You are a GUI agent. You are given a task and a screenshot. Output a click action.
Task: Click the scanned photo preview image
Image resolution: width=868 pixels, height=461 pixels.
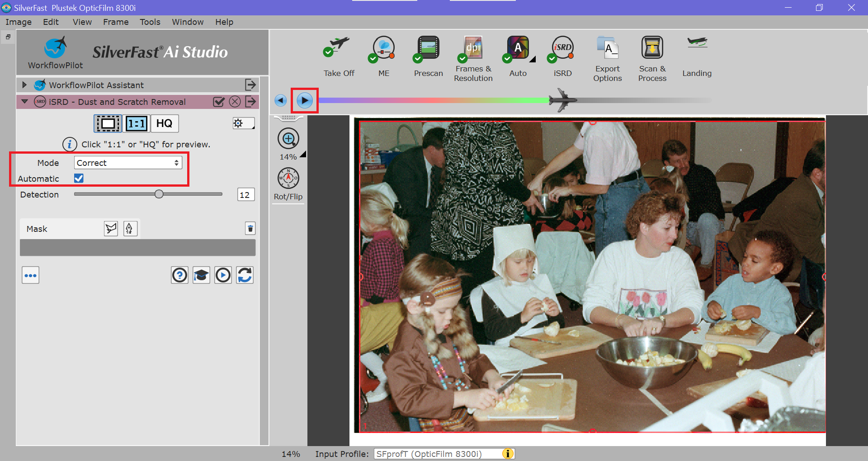[592, 277]
